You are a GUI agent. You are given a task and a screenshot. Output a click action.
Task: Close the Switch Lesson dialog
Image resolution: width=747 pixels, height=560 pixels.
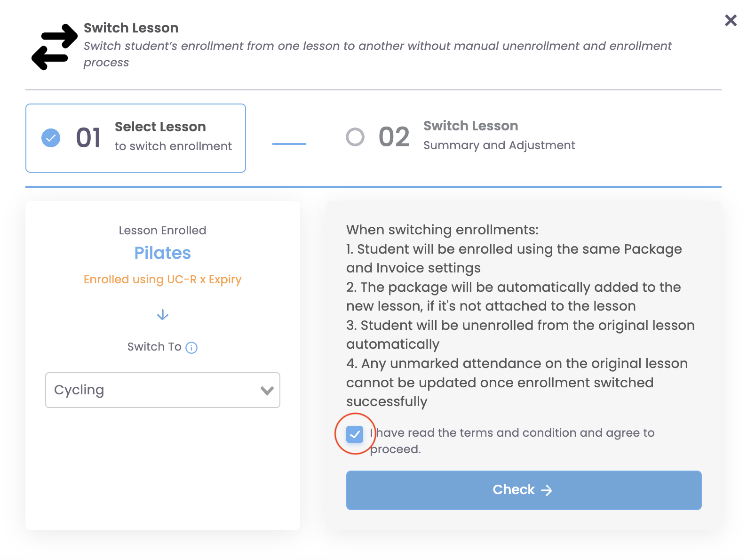point(731,20)
